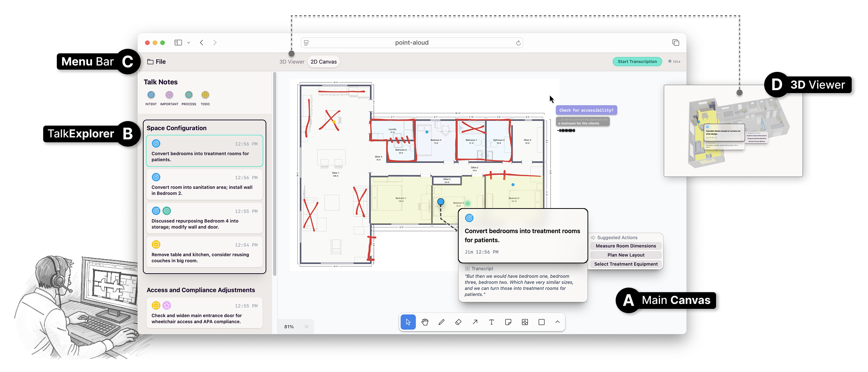Click the page settings icon in the address bar

coord(306,43)
